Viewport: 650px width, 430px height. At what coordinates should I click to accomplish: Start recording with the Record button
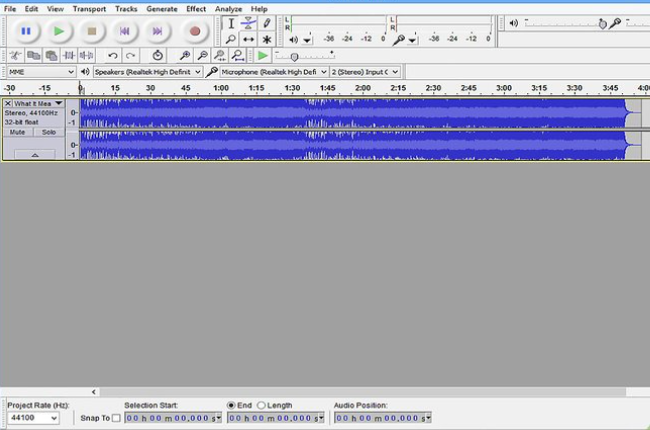195,31
